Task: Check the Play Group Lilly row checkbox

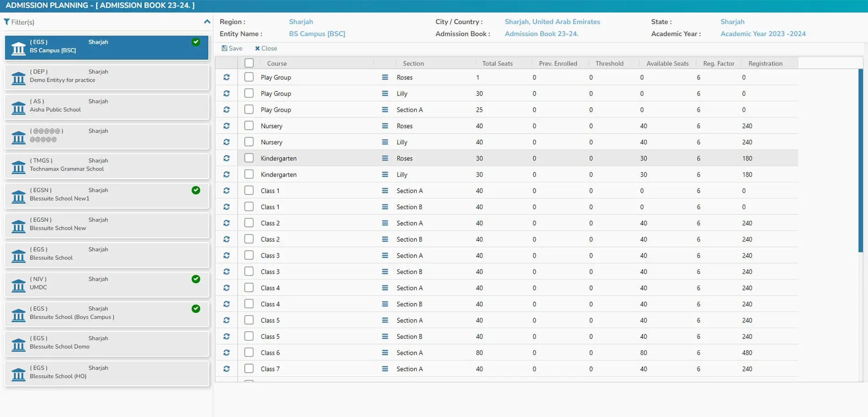Action: pyautogui.click(x=249, y=93)
